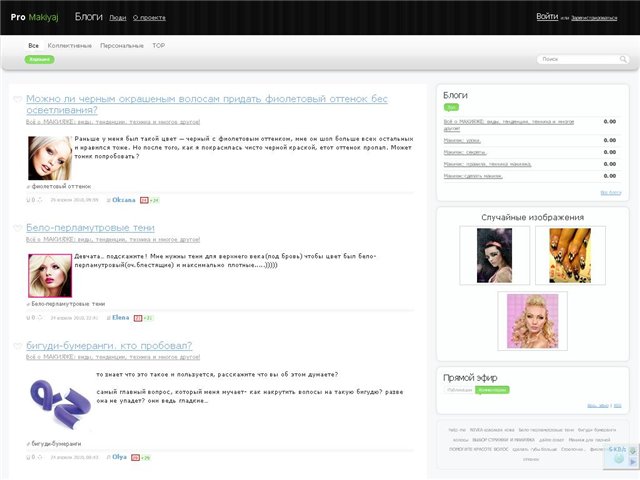Viewport: 640px width, 480px height.
Task: Open the Макияж: уроки blog in the sidebar
Action: click(462, 140)
